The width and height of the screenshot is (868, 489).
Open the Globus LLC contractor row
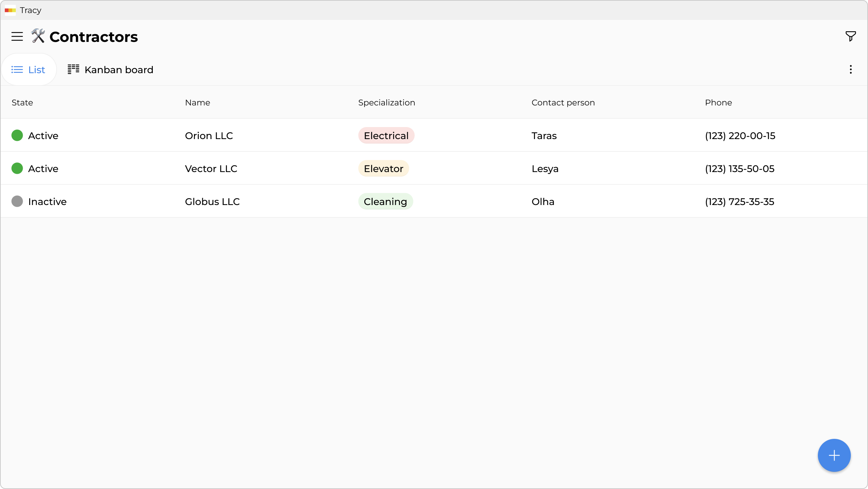click(x=212, y=202)
